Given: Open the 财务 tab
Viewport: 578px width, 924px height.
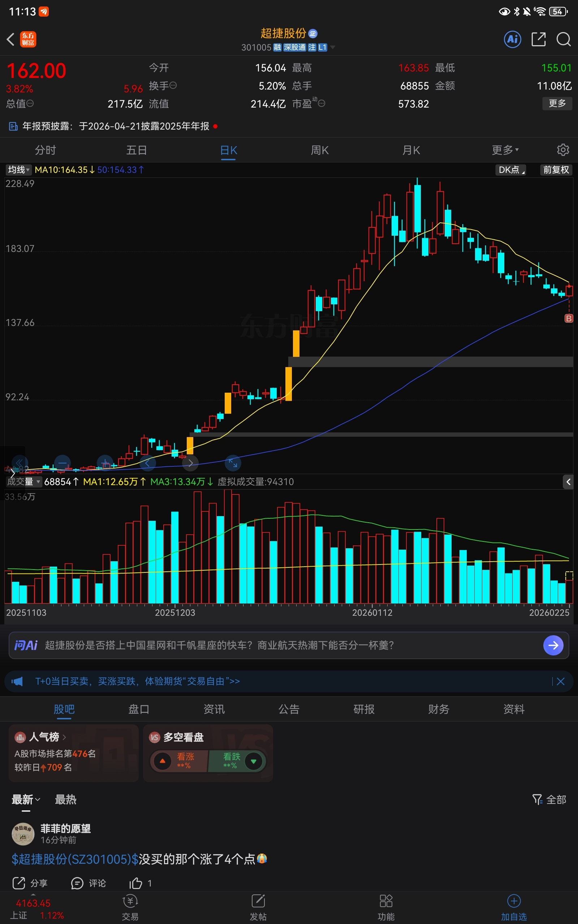Looking at the screenshot, I should [439, 709].
